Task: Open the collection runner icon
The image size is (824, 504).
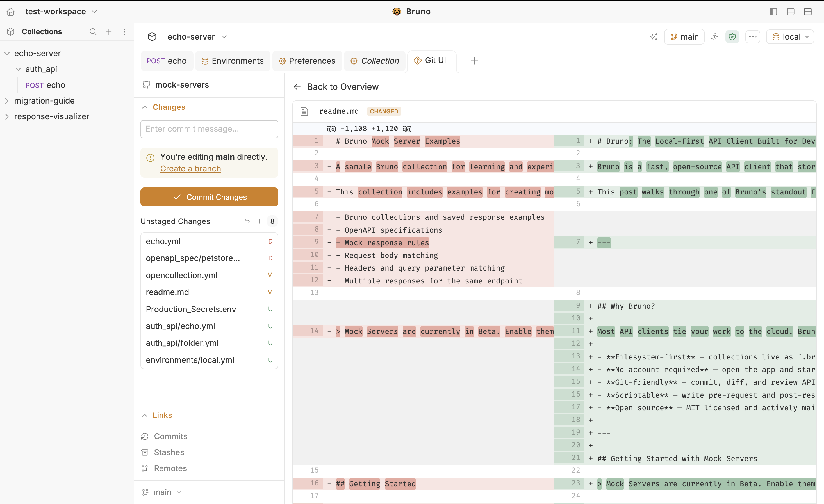Action: (x=715, y=37)
